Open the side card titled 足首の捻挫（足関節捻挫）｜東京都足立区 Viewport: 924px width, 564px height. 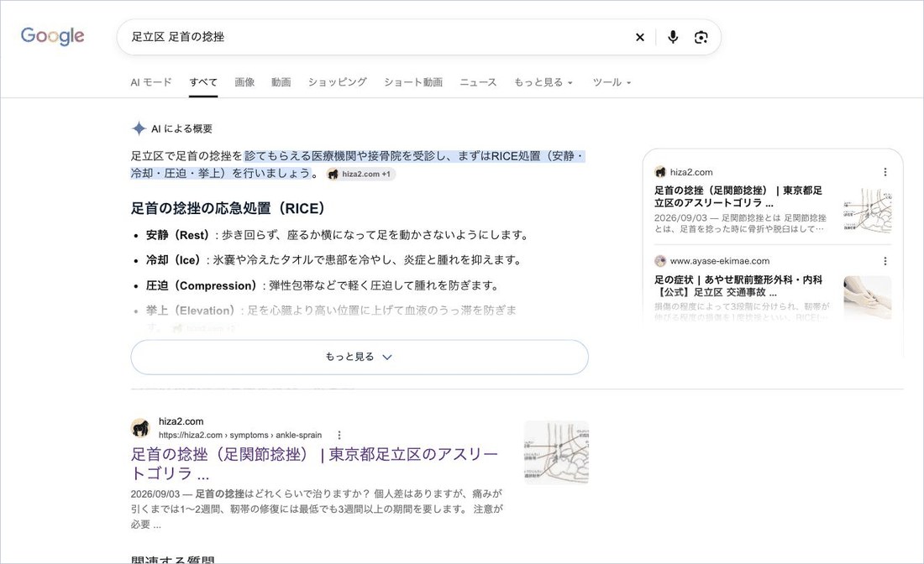(738, 196)
